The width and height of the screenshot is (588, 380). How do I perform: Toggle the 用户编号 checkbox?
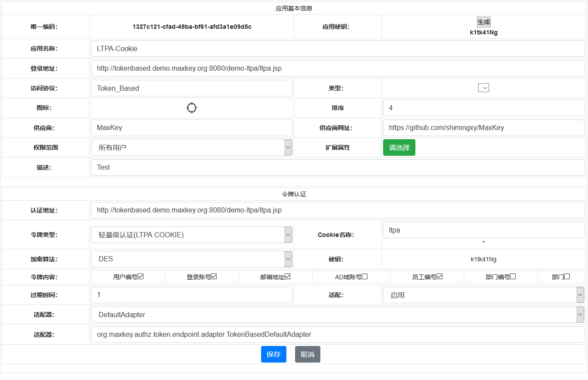click(141, 276)
